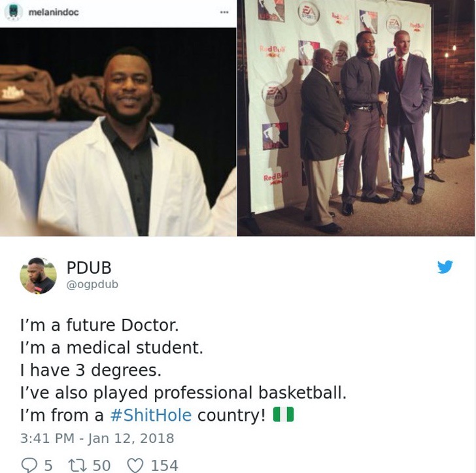Click the Nigerian flag emoji
Screen dimensions: 476x473
point(284,414)
